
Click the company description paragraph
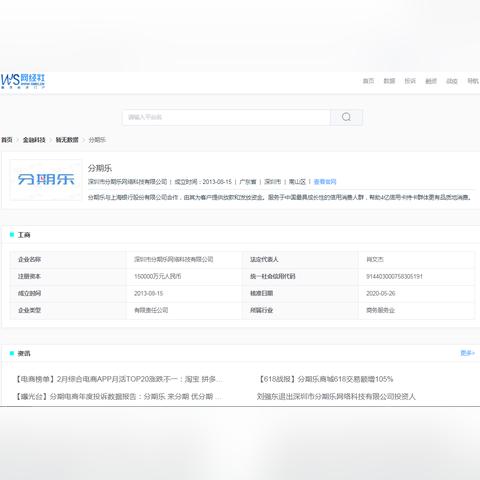click(x=279, y=197)
